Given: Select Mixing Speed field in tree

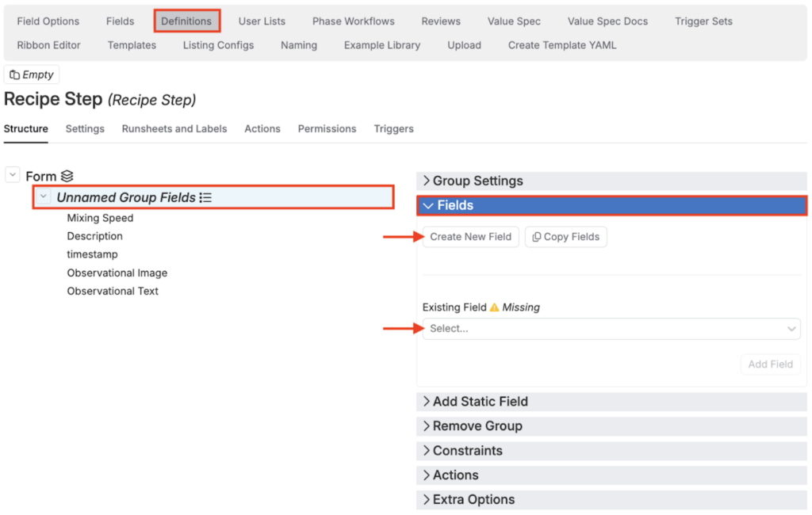Looking at the screenshot, I should click(x=100, y=218).
